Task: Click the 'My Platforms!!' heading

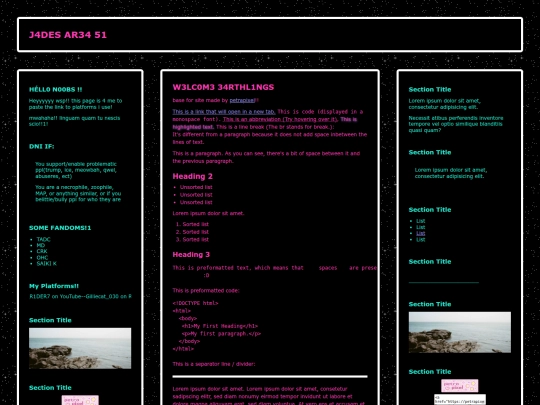Action: [x=54, y=286]
